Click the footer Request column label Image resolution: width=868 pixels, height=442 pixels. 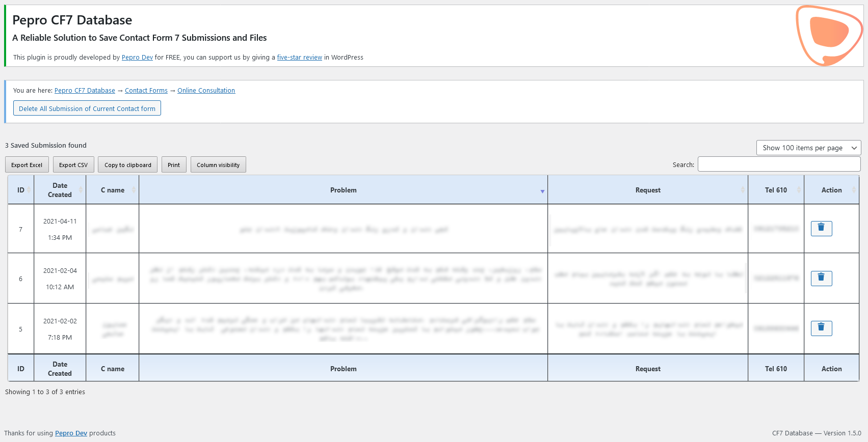[x=648, y=369]
